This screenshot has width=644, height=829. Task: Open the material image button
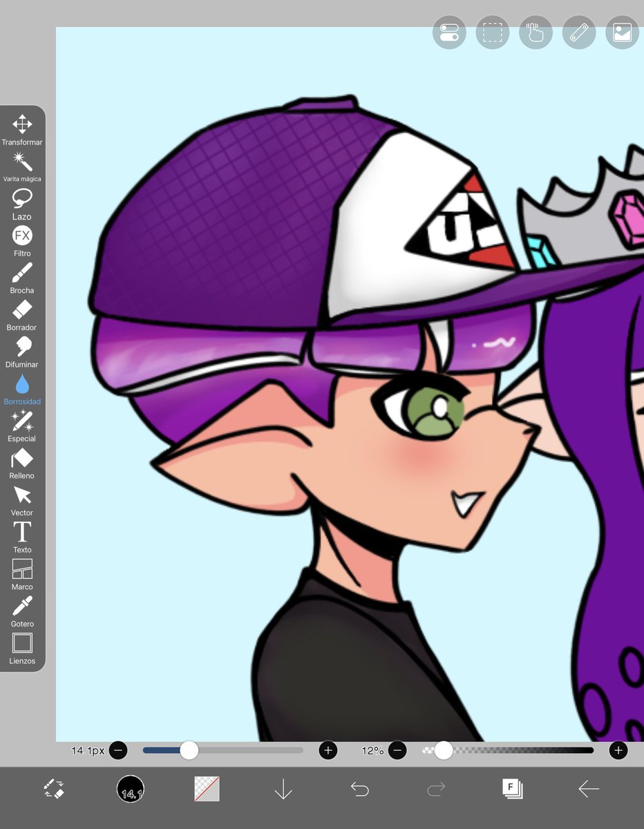(x=622, y=32)
